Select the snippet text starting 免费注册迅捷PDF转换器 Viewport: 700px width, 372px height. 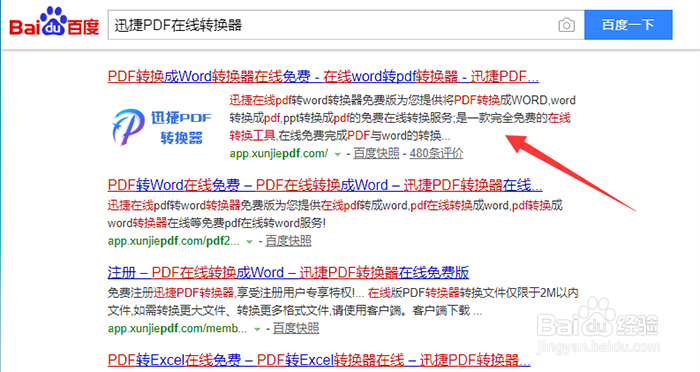[343, 293]
